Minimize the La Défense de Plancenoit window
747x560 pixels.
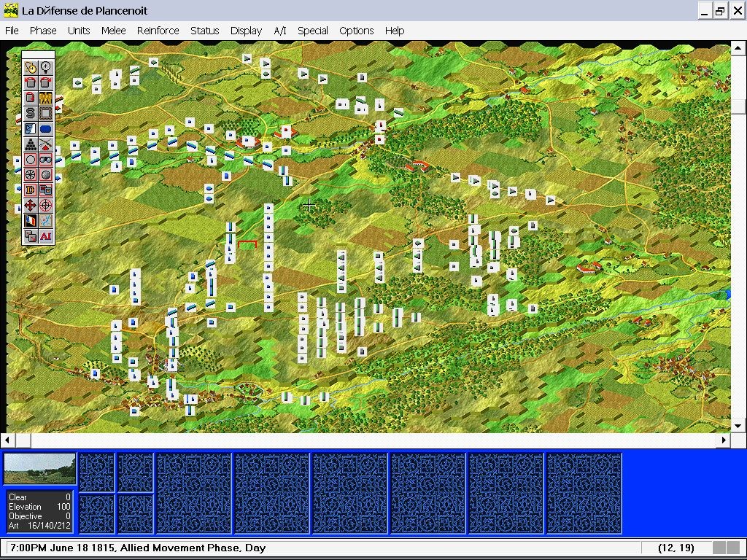704,10
